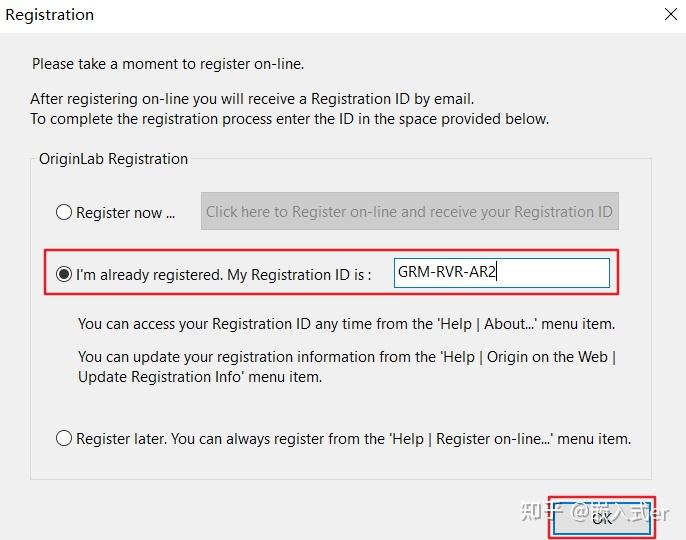Click 'After registering on-line you will receive' line
The height and width of the screenshot is (540, 686).
click(x=252, y=99)
